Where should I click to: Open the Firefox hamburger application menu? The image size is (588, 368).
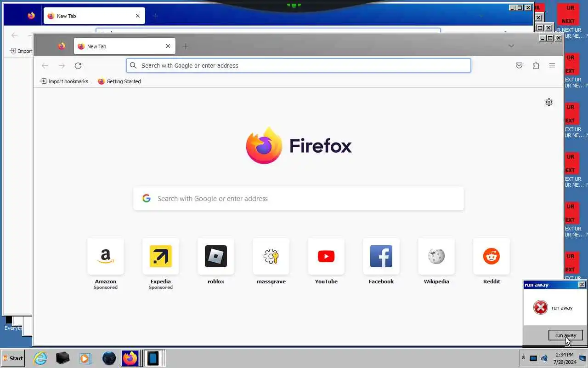[552, 66]
